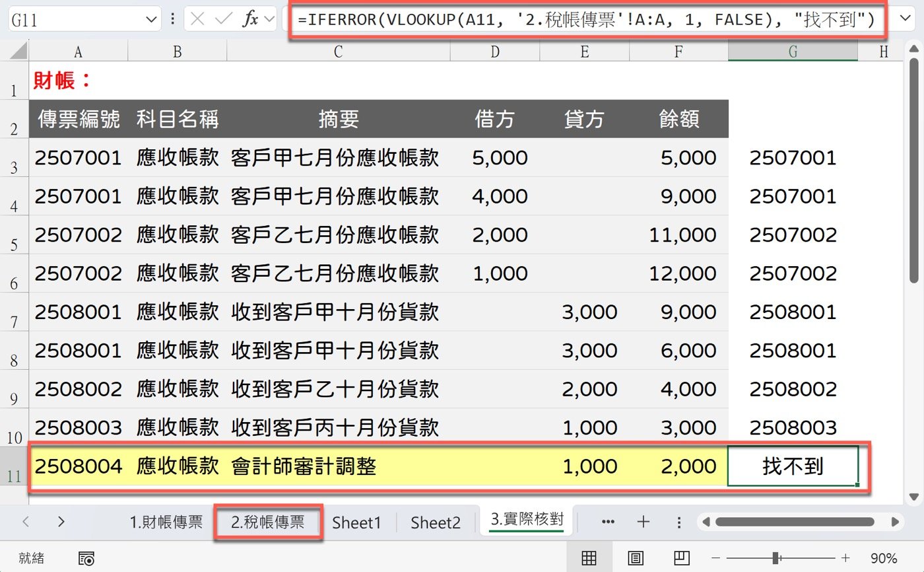The image size is (924, 572).
Task: Select column C header
Action: point(338,52)
